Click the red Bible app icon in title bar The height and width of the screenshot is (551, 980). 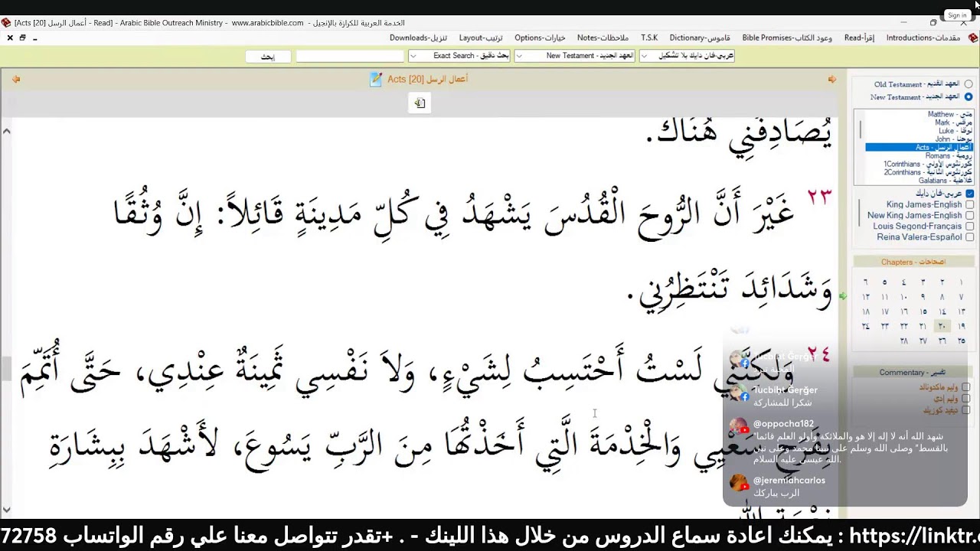click(6, 23)
